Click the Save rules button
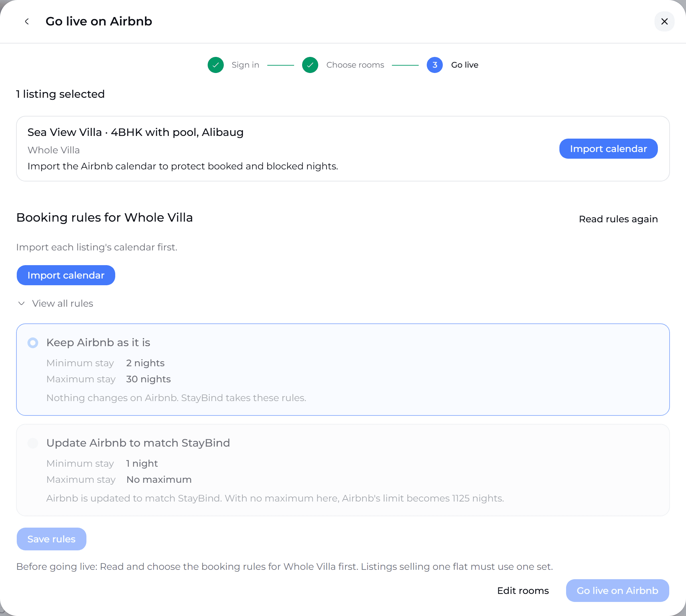Viewport: 686px width, 616px height. pos(52,539)
